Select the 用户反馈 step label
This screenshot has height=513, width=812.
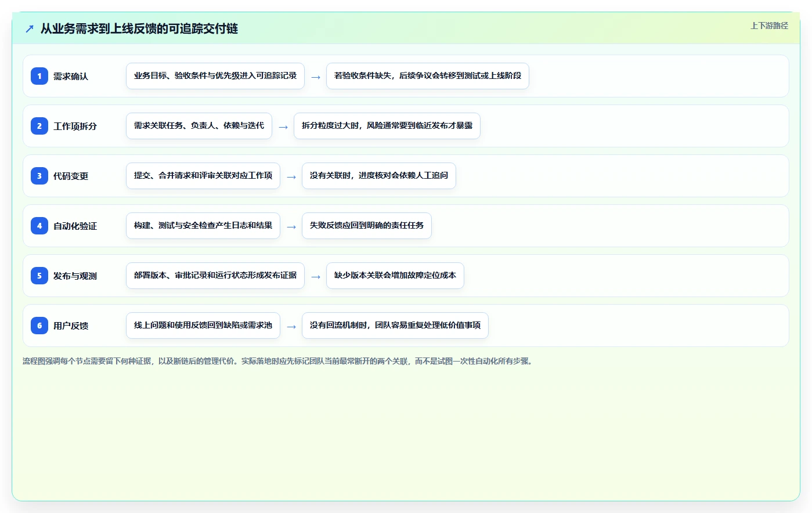point(71,326)
